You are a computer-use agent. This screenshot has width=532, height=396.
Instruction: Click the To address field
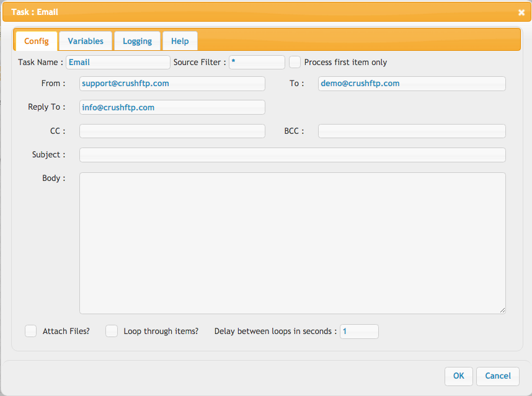click(x=412, y=84)
